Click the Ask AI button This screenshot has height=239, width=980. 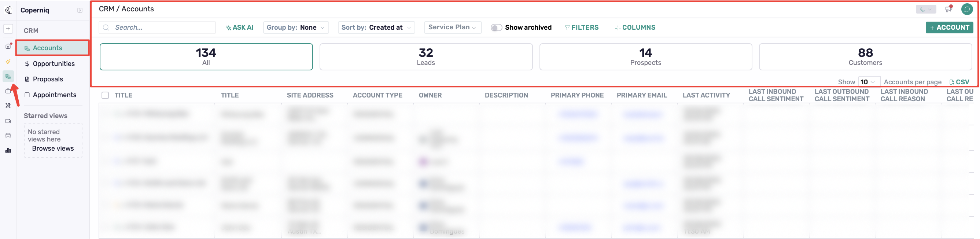coord(240,27)
